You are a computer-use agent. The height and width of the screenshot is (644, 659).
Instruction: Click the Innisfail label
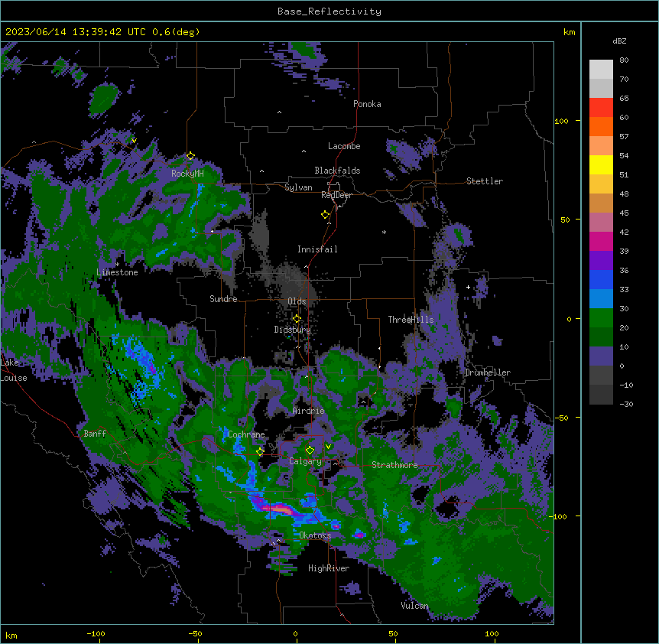[317, 249]
